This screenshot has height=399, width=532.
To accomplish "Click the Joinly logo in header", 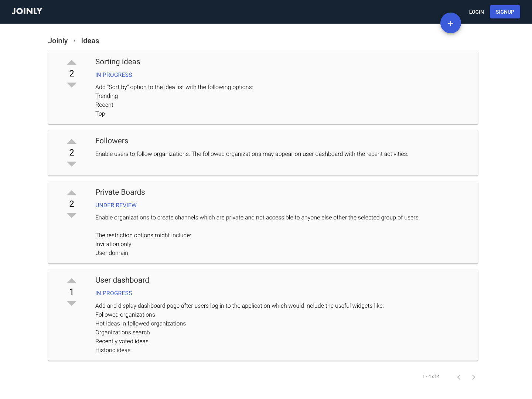I will (x=27, y=11).
